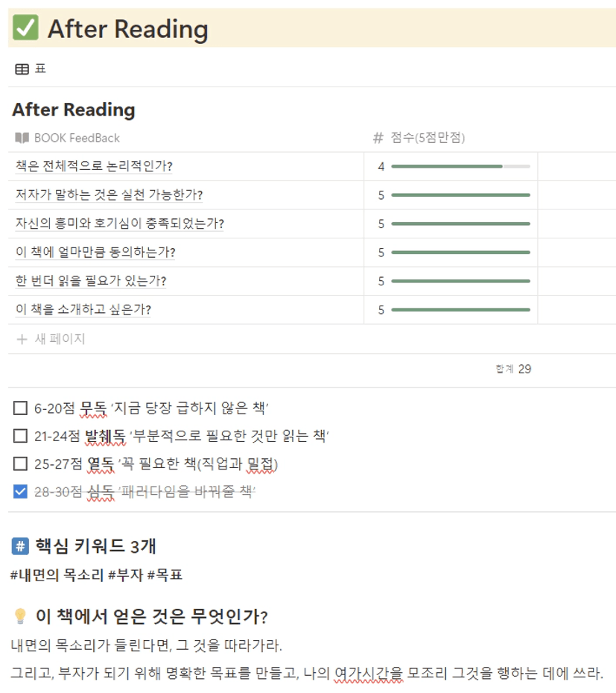The height and width of the screenshot is (693, 616).
Task: Click the table view icon
Action: pos(22,69)
